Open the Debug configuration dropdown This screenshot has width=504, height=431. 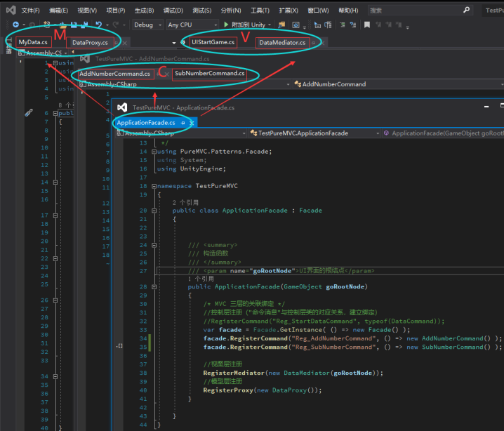click(147, 25)
